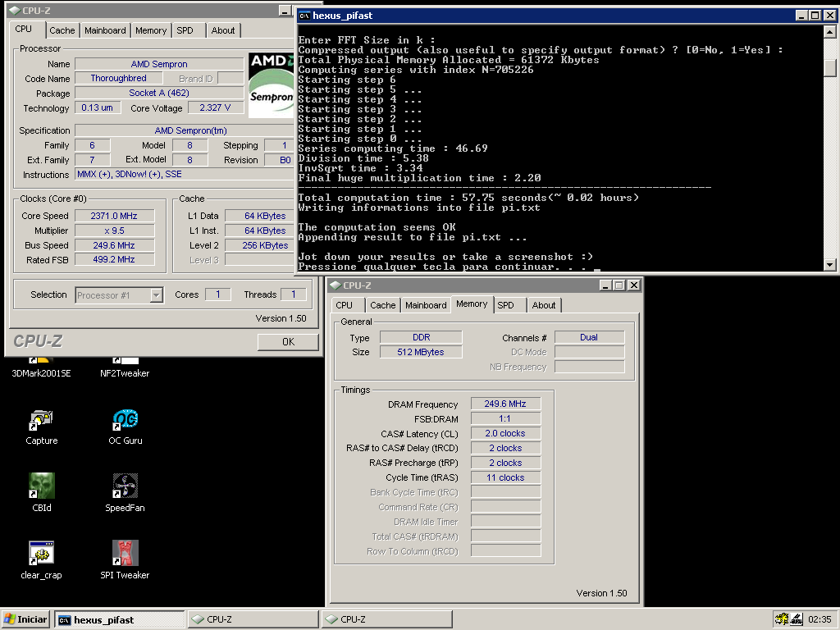This screenshot has height=630, width=840.
Task: Click hexus_pifast console title bar icon
Action: point(304,16)
